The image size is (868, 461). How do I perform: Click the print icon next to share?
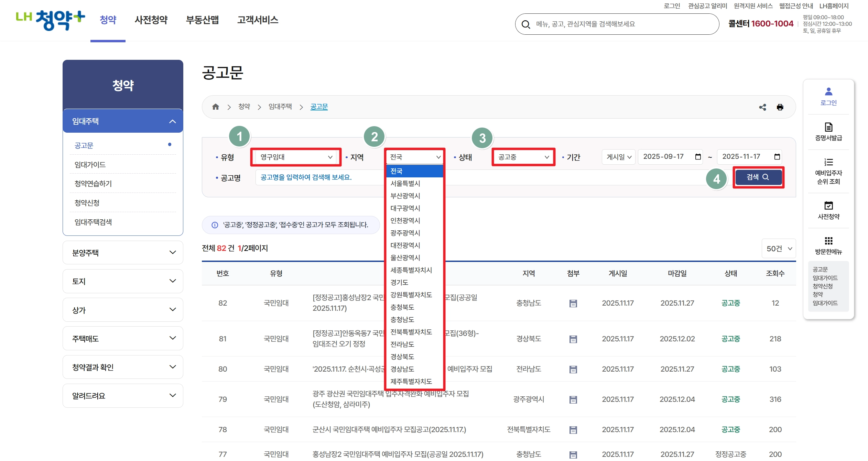780,107
